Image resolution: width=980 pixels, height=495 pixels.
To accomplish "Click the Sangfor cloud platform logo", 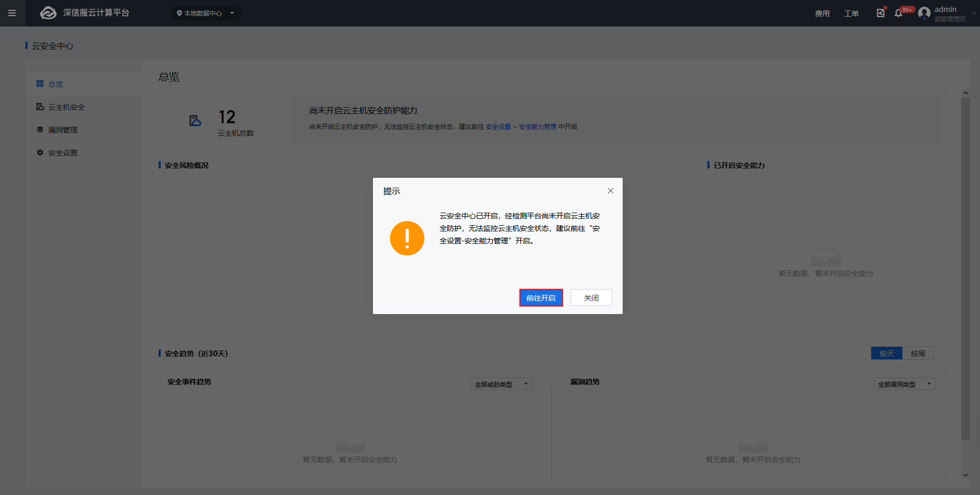I will click(48, 13).
